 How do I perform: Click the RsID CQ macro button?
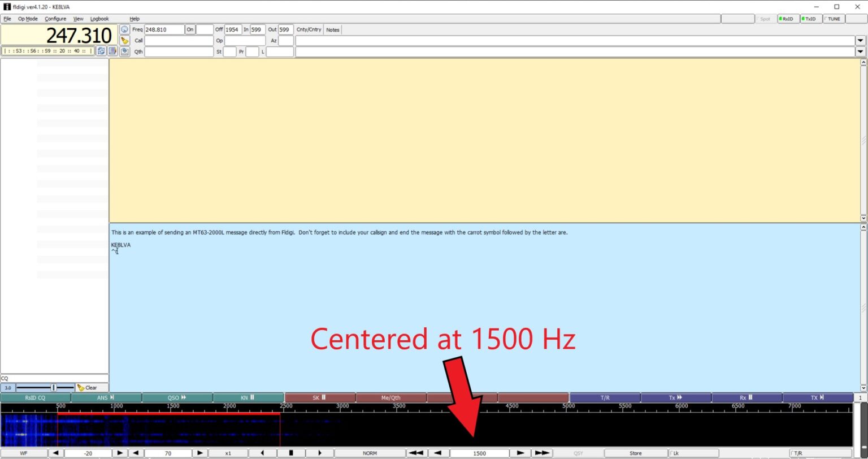[x=36, y=398]
